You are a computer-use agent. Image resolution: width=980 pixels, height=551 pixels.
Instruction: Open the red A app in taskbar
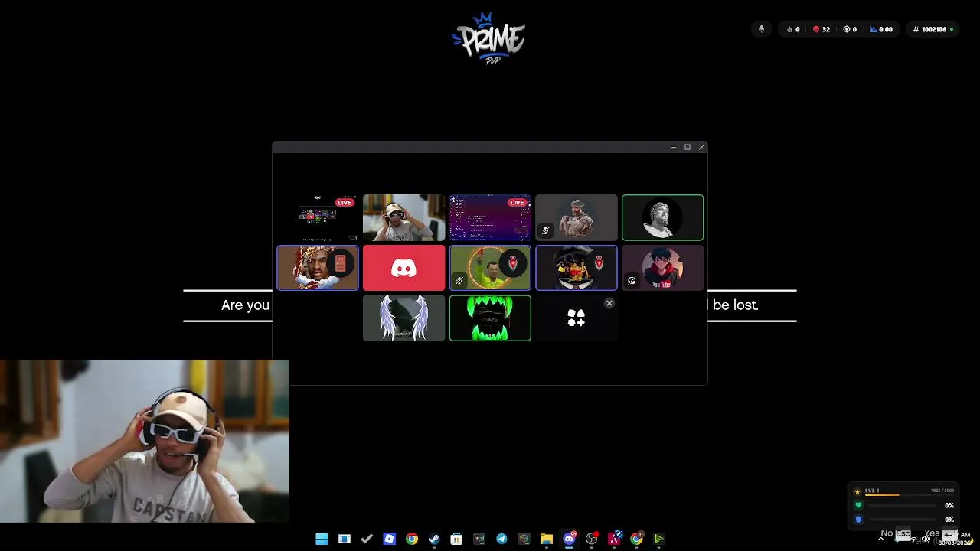(614, 539)
